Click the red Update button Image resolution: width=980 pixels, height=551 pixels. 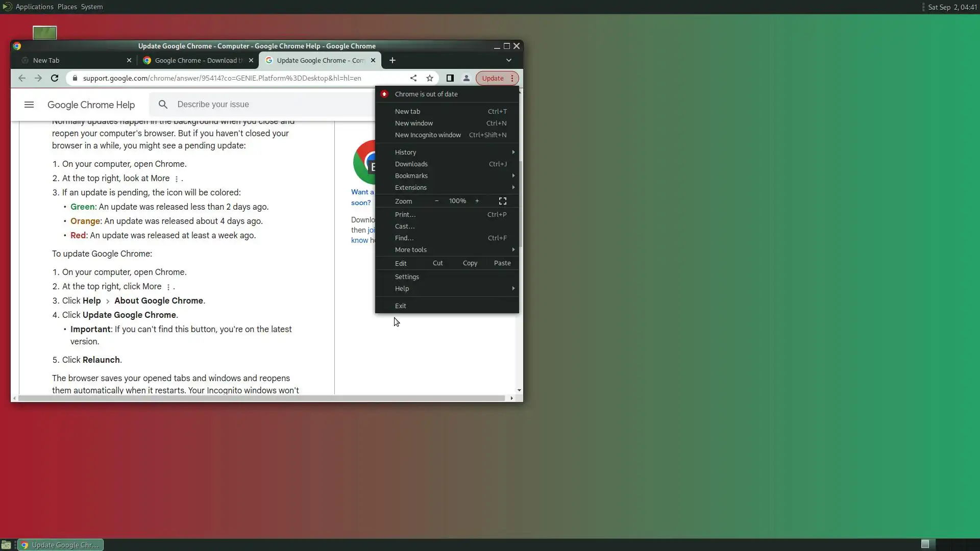pos(493,78)
